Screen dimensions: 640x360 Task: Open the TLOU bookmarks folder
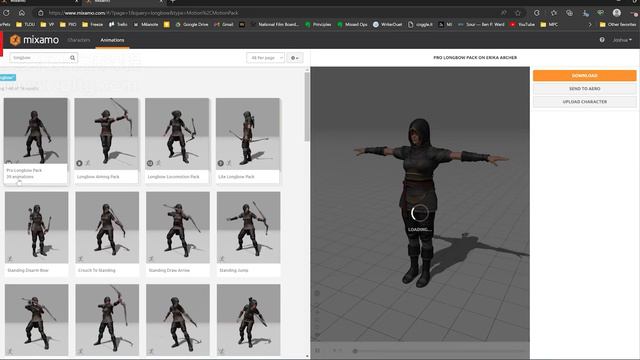click(25, 24)
